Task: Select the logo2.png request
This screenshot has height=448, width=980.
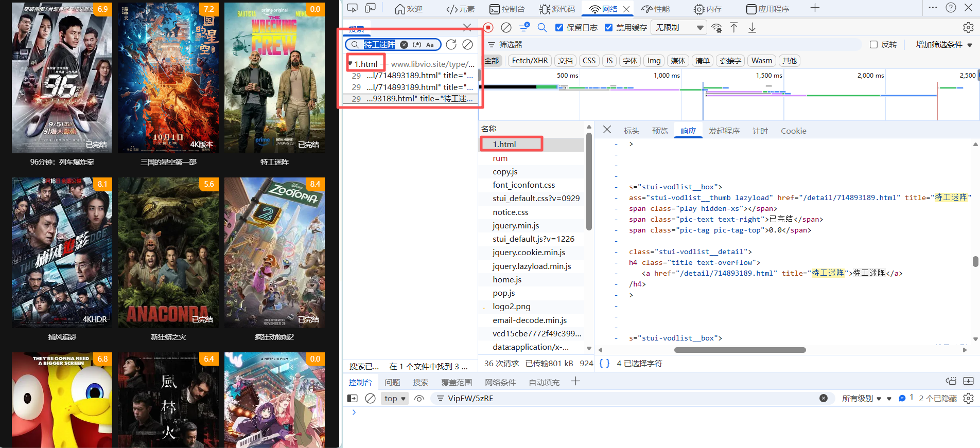Action: (532, 306)
